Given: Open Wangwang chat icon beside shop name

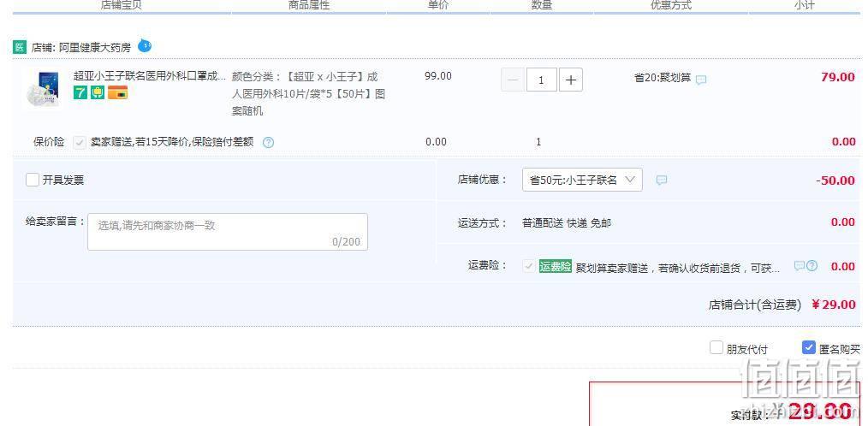Looking at the screenshot, I should (x=145, y=45).
